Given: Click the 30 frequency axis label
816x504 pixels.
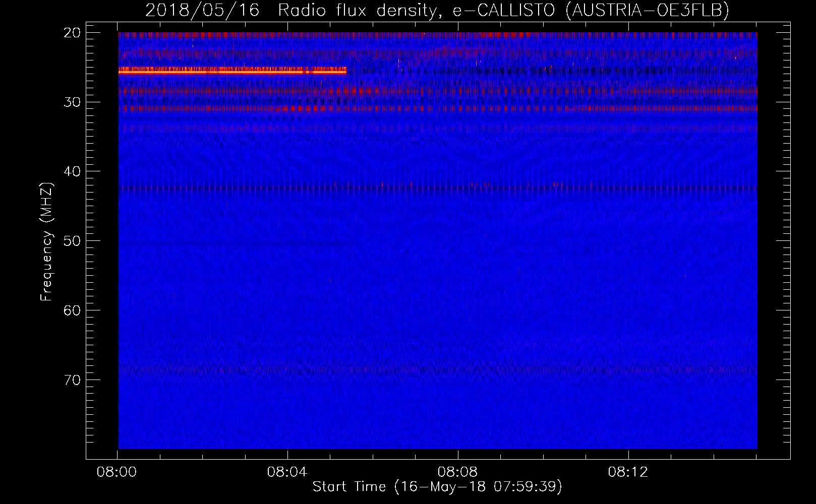Looking at the screenshot, I should (x=73, y=102).
